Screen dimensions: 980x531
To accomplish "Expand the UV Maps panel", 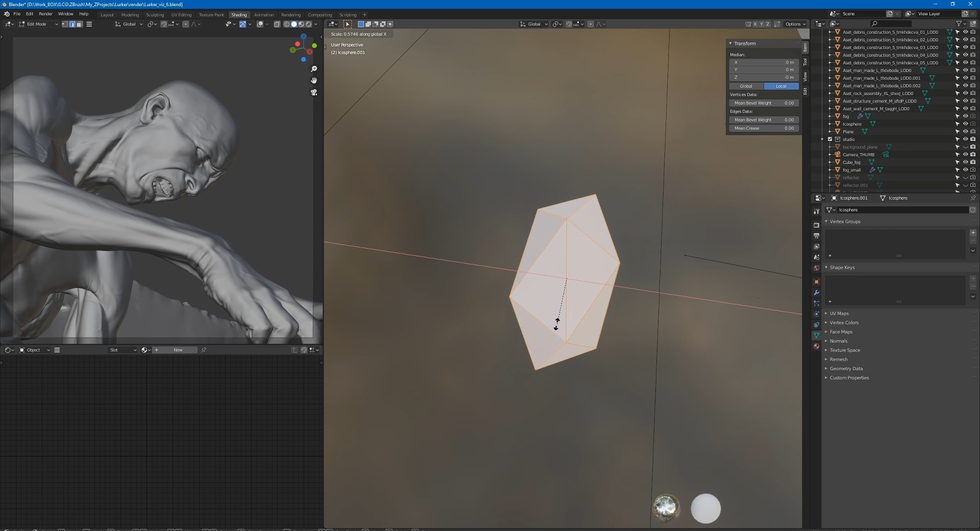I will tap(839, 313).
